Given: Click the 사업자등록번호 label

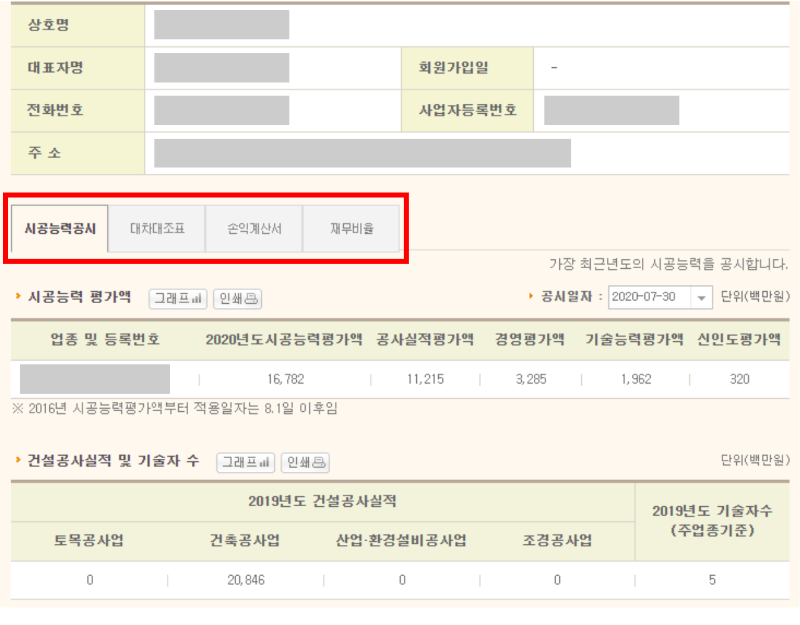Looking at the screenshot, I should (468, 110).
